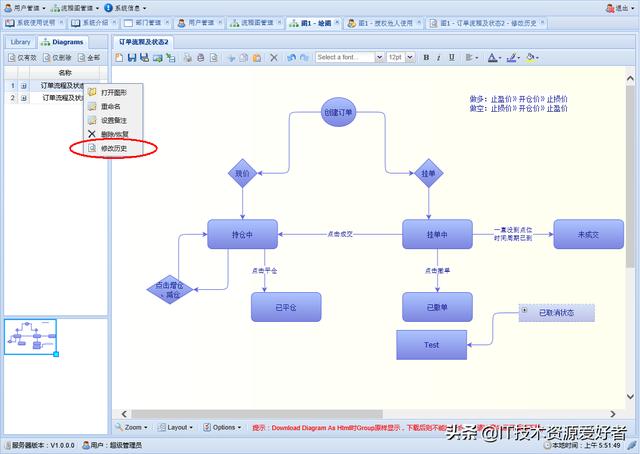Image resolution: width=640 pixels, height=454 pixels.
Task: Click the New diagram icon in toolbar
Action: click(x=119, y=58)
